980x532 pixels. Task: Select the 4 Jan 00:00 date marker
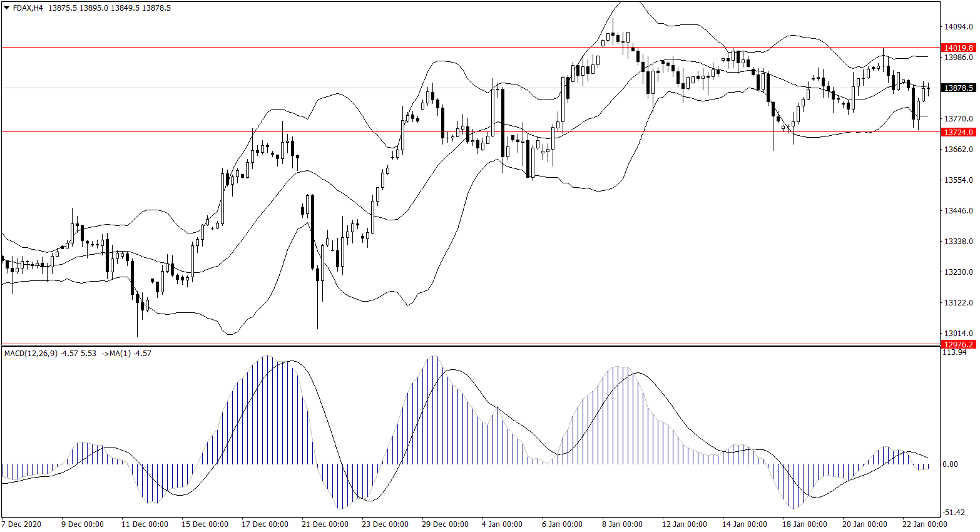click(x=502, y=524)
